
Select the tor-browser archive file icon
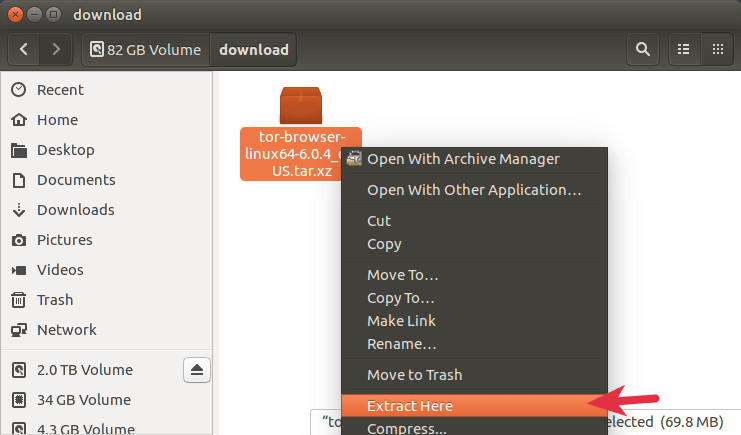(x=300, y=106)
